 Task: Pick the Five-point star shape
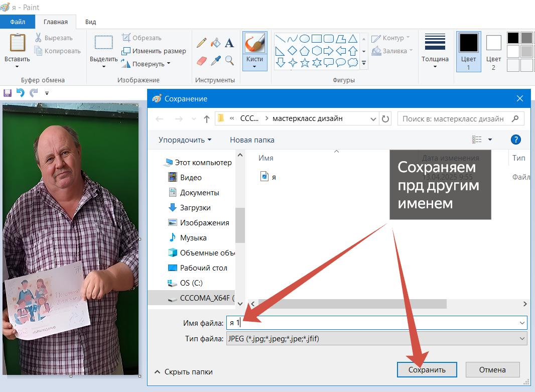pos(305,63)
